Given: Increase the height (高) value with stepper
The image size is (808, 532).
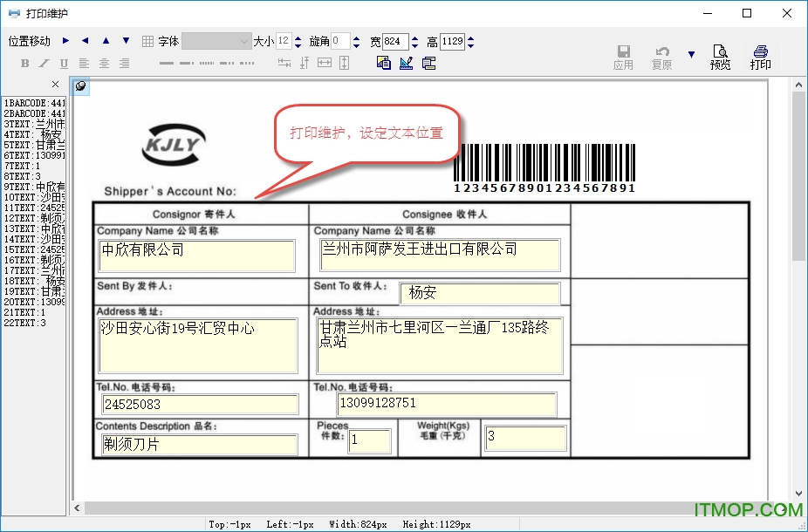Looking at the screenshot, I should [x=471, y=38].
